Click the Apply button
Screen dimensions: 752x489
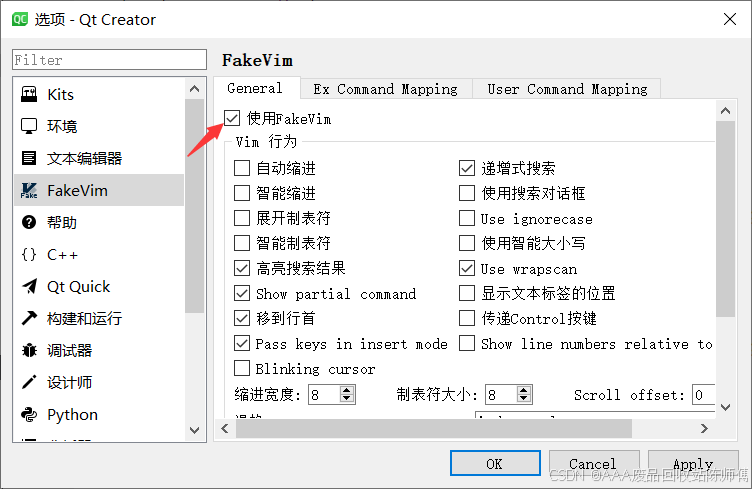point(693,464)
